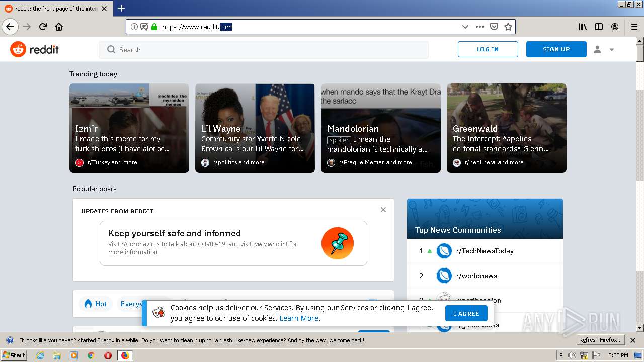644x362 pixels.
Task: Open the Izmir trending card
Action: (x=129, y=128)
